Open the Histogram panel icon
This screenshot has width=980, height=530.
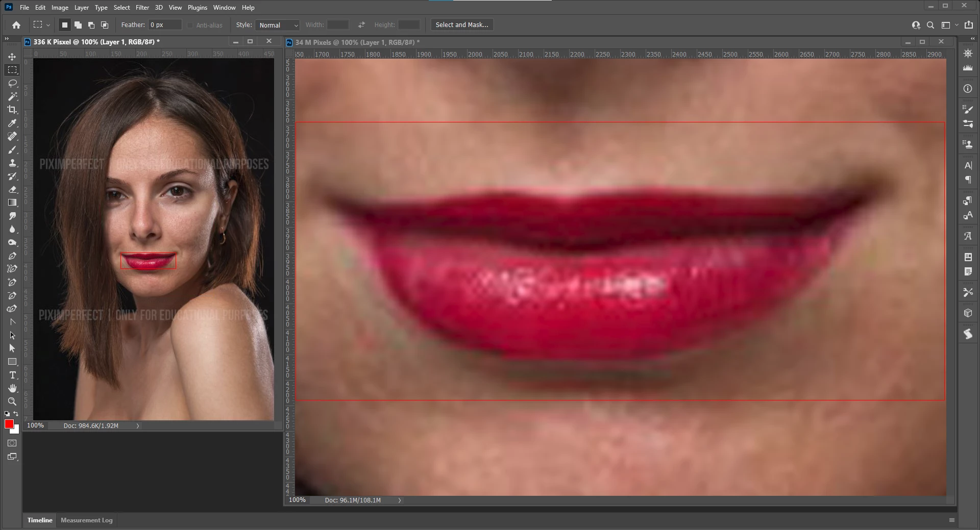[968, 68]
